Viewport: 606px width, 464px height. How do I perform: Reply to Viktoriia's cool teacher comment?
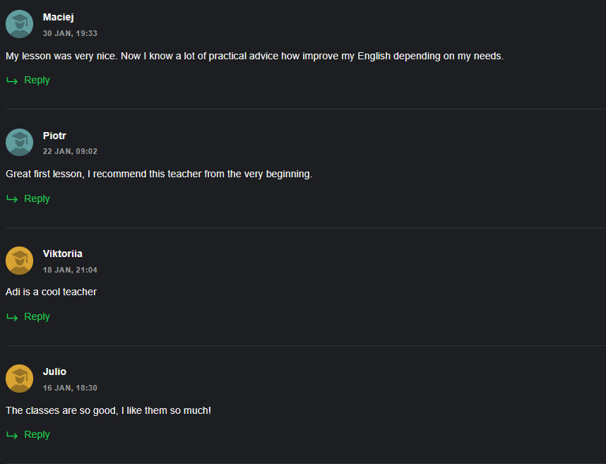(37, 316)
